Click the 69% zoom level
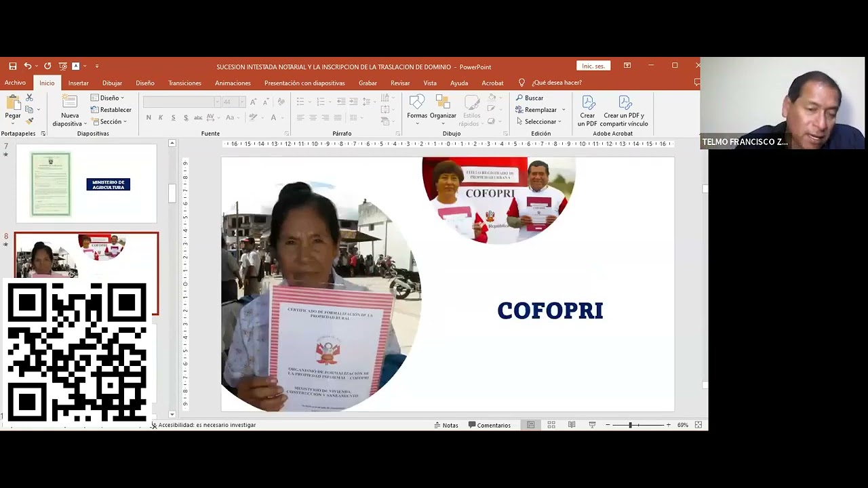 tap(682, 425)
